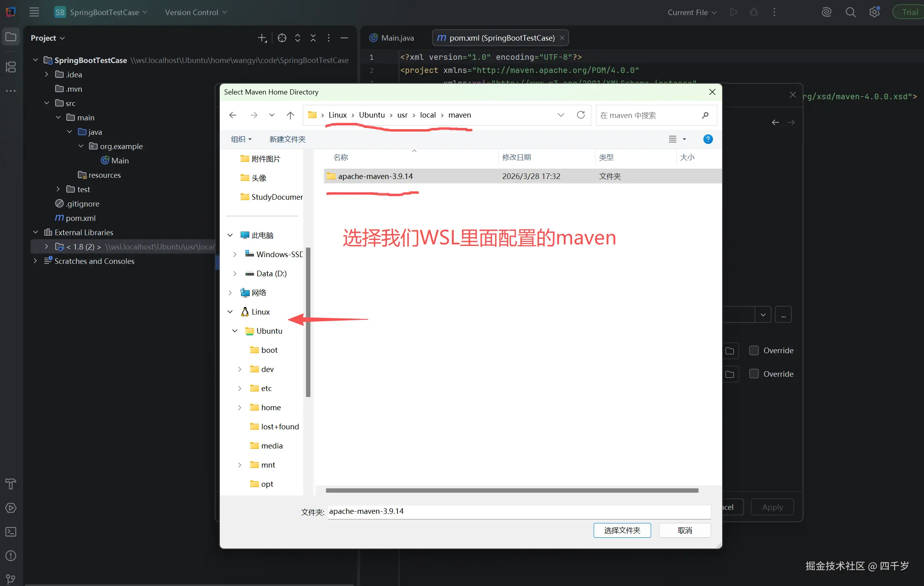
Task: Click the folder name input field apache-maven-3.9.14
Action: point(439,511)
